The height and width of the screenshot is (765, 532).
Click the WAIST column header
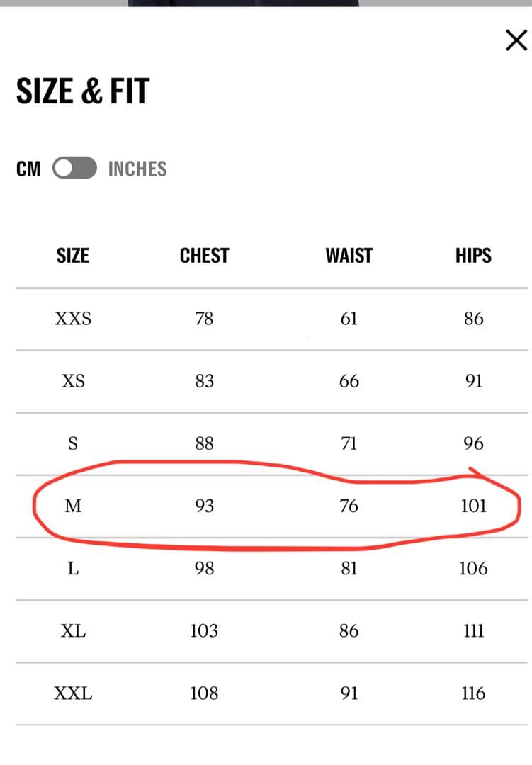349,255
